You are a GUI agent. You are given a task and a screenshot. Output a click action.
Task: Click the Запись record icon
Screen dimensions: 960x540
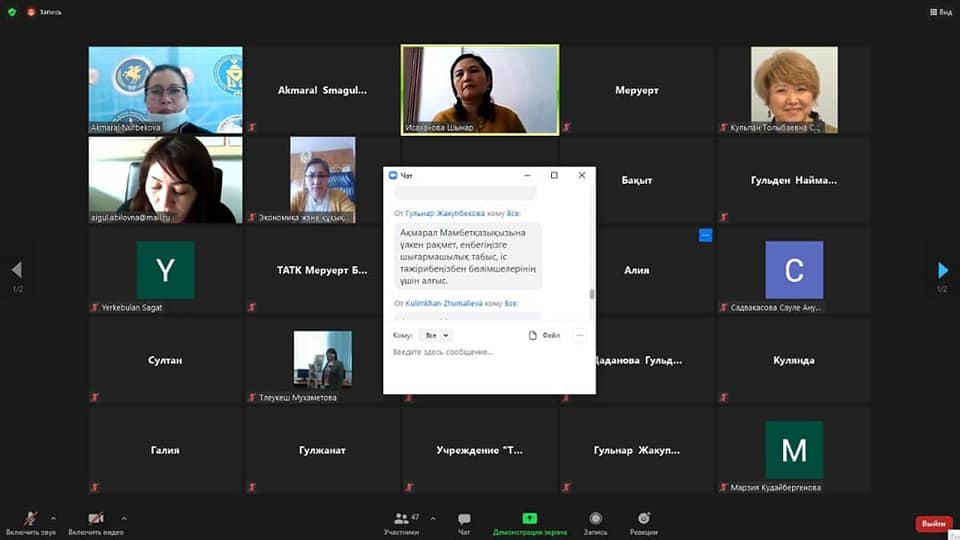pos(595,519)
